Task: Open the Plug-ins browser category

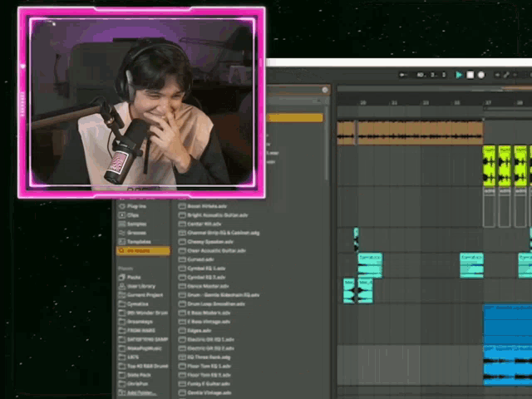Action: click(132, 206)
